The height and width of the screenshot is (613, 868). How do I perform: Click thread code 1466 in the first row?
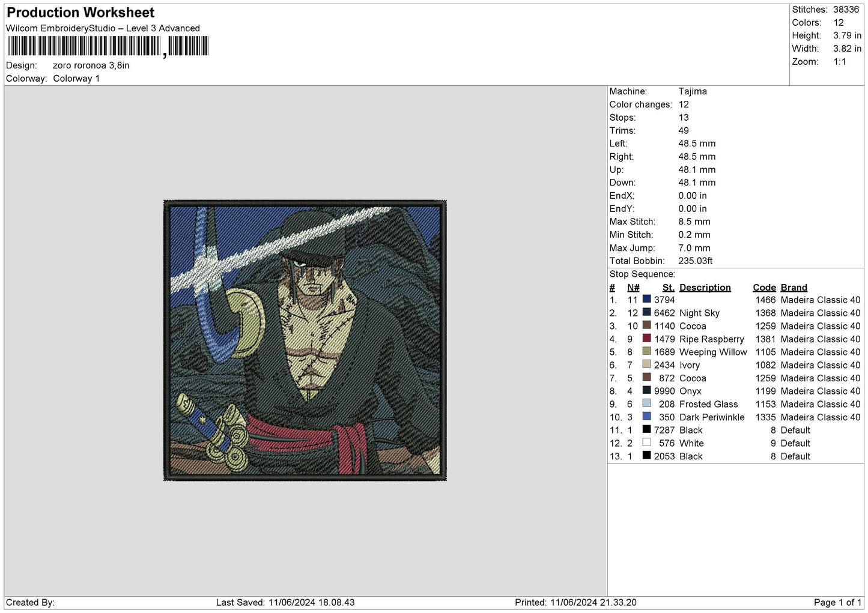[766, 300]
